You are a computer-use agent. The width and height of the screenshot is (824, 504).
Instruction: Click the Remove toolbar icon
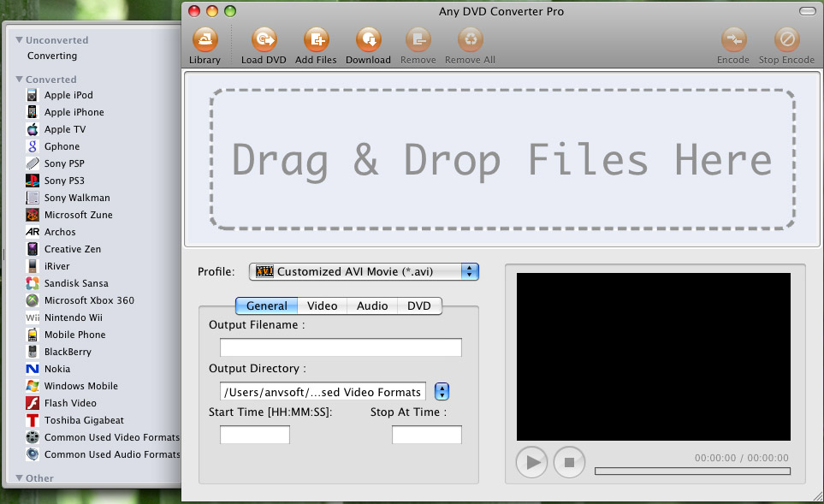tap(418, 39)
